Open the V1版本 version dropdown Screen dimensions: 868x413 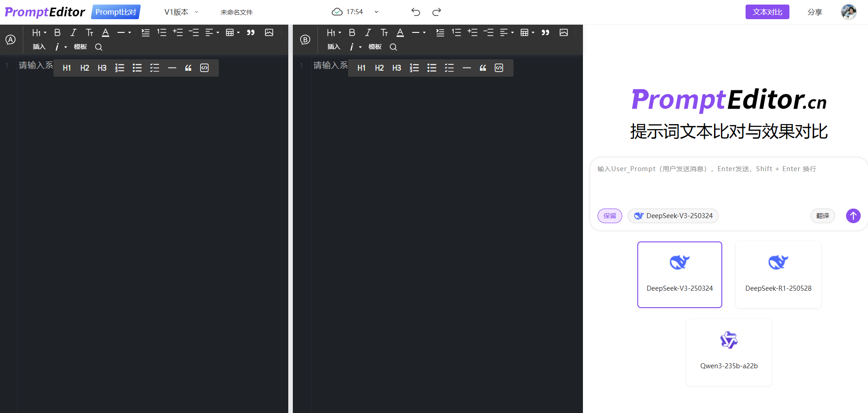[181, 12]
